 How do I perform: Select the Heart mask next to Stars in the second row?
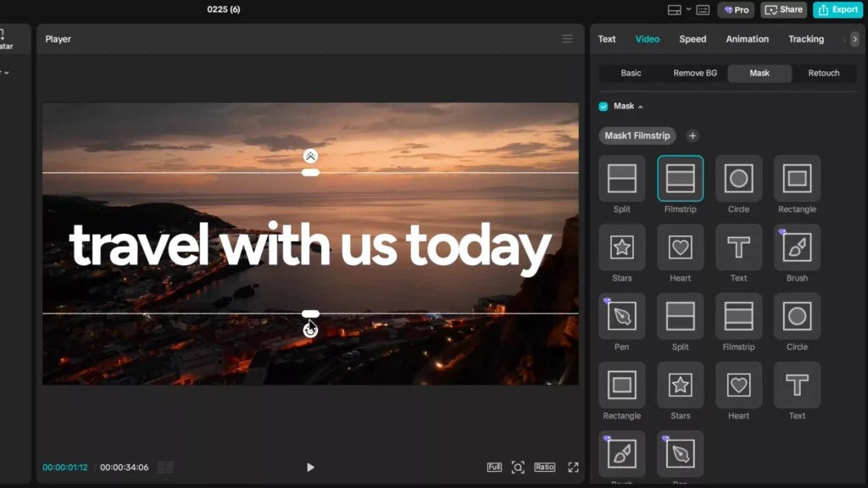click(680, 247)
